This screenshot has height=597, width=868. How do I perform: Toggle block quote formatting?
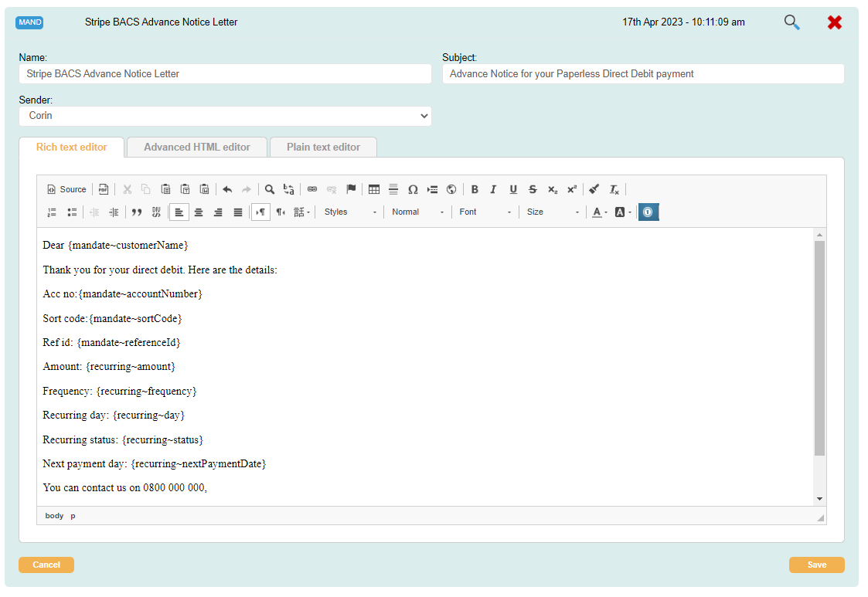click(x=137, y=212)
